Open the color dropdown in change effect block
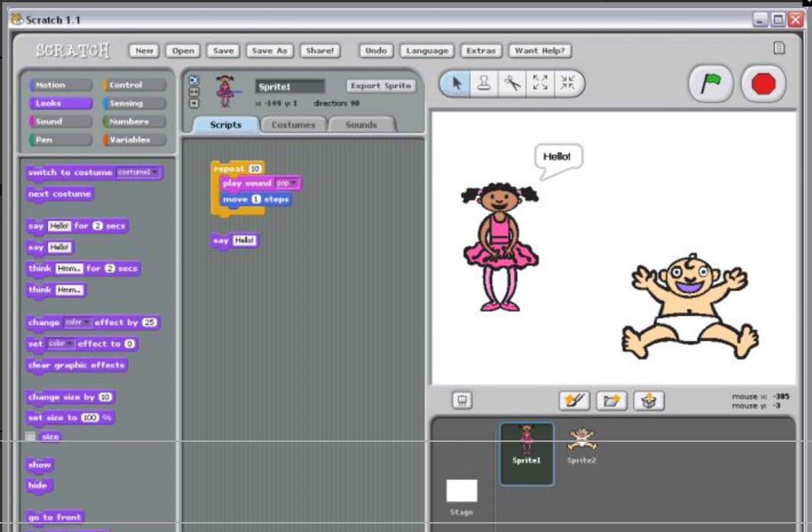Viewport: 812px width, 532px height. pyautogui.click(x=77, y=322)
